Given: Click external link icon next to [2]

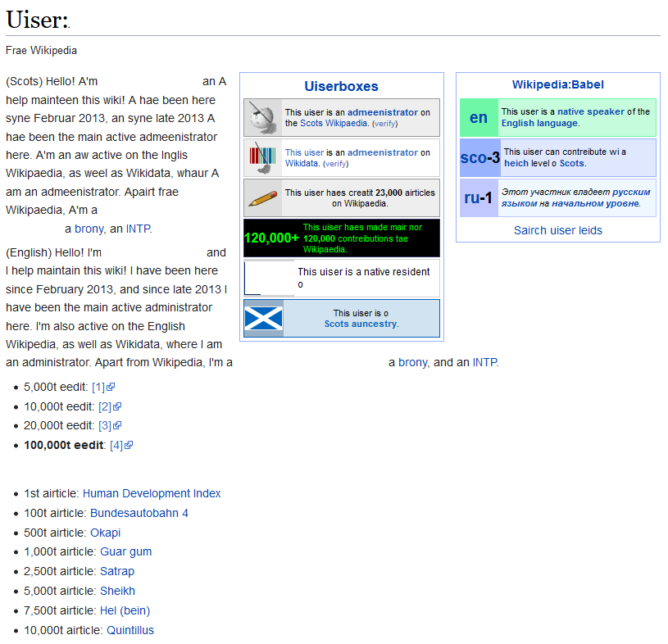Looking at the screenshot, I should [117, 406].
